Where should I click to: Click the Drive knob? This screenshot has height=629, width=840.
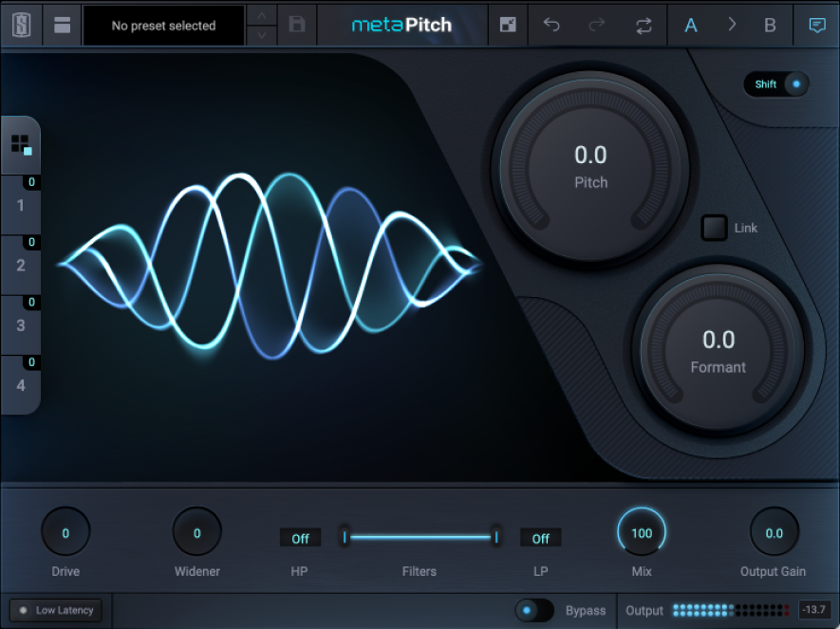tap(65, 532)
